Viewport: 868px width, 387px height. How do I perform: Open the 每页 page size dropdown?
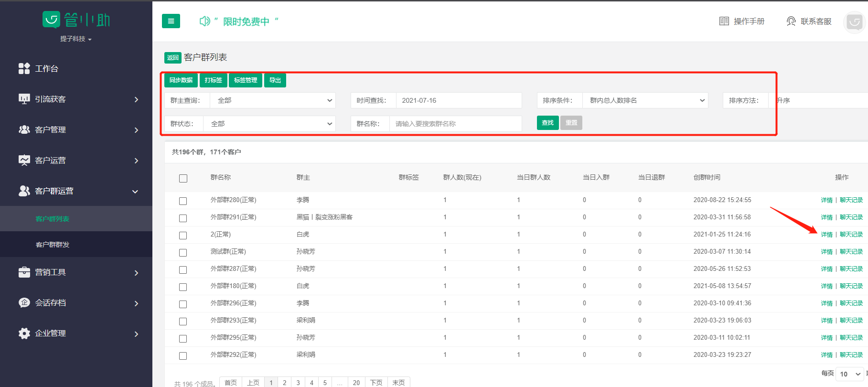point(850,374)
